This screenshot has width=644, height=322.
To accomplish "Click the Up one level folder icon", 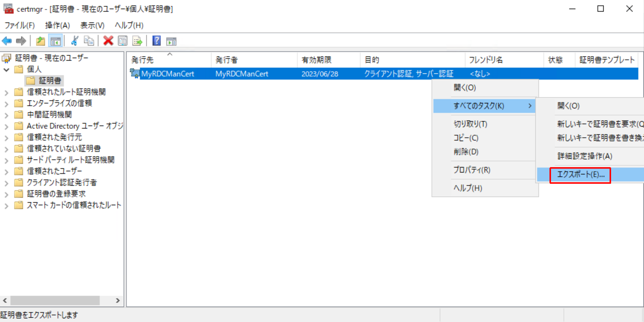I will click(x=40, y=41).
